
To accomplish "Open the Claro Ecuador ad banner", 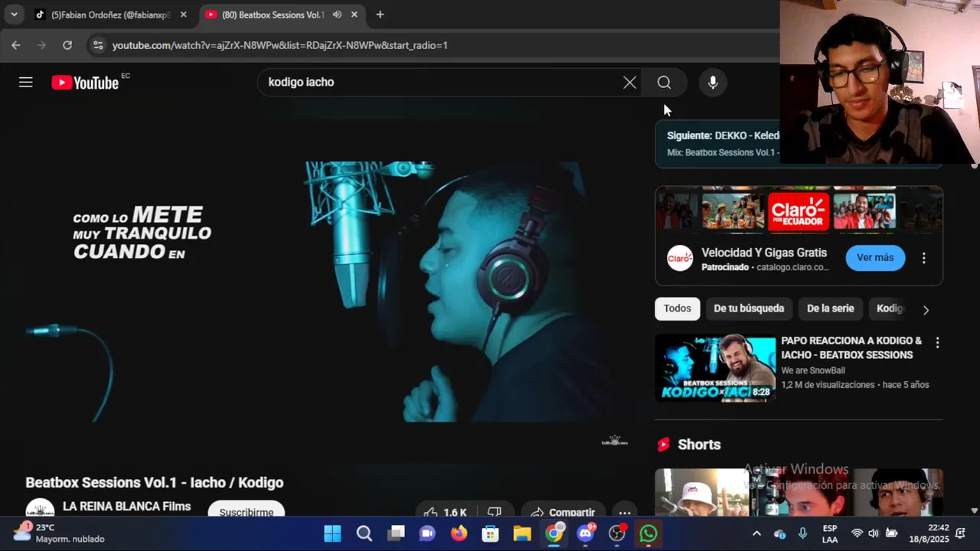I will (799, 210).
